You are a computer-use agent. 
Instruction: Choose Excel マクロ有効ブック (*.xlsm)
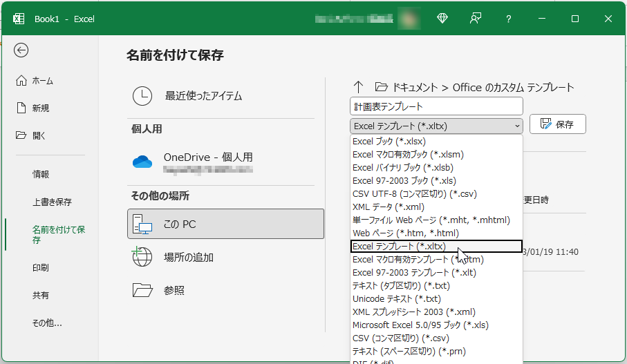click(436, 154)
